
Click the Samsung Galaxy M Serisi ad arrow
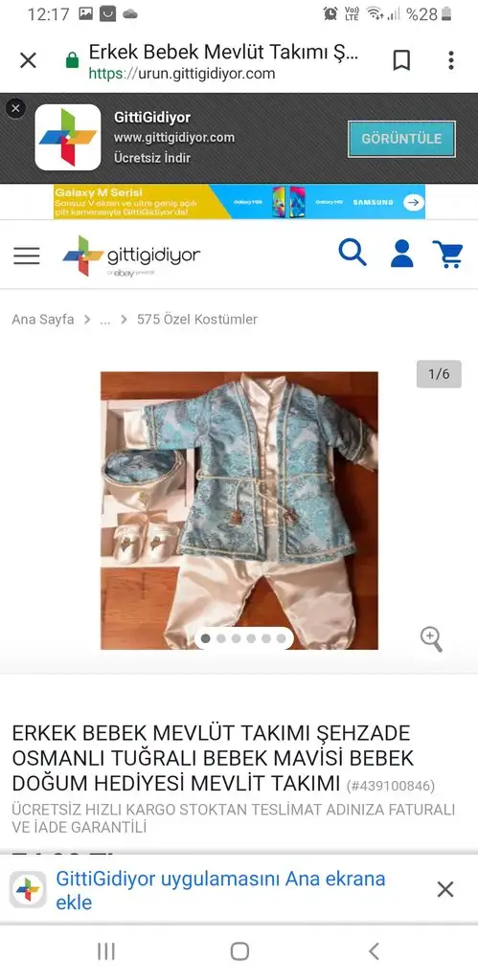tap(413, 203)
